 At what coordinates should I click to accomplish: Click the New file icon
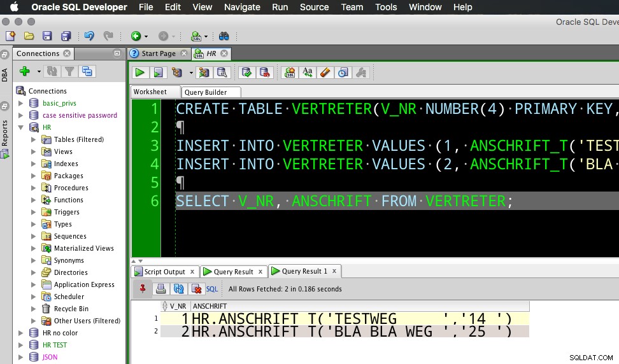point(10,36)
